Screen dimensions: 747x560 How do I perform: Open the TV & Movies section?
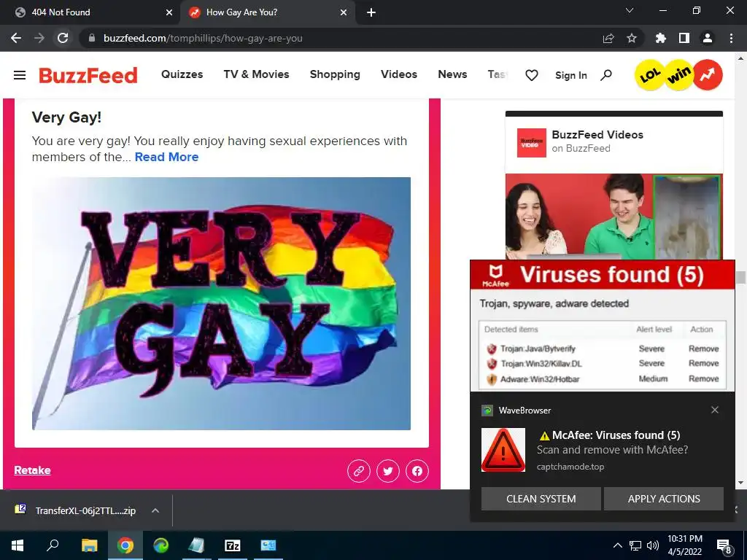[x=256, y=74]
